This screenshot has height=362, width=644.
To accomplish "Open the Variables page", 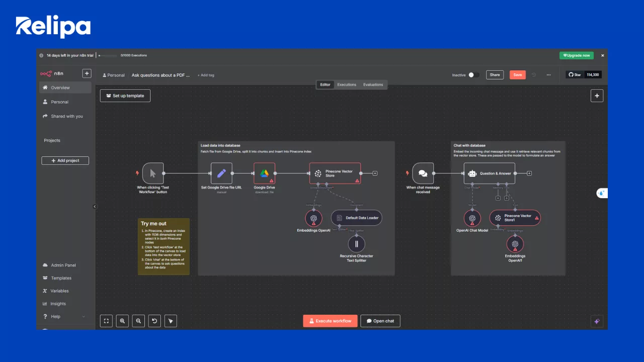I will tap(65, 291).
